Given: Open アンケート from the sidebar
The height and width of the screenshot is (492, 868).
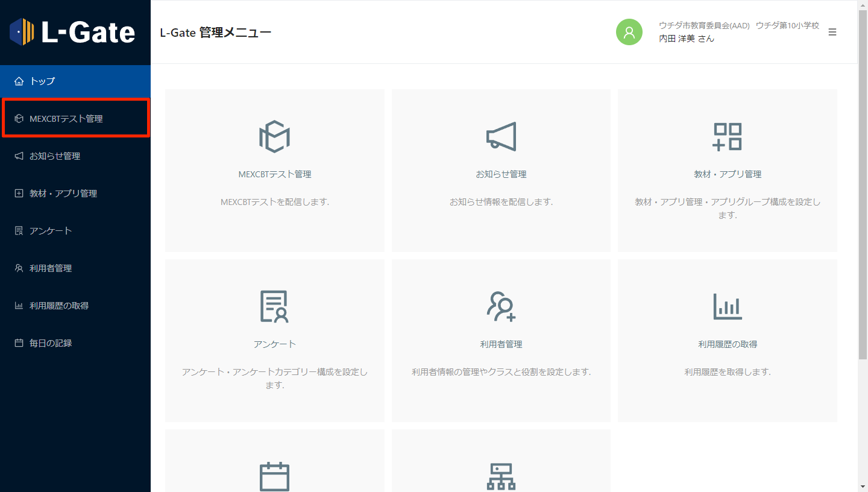Looking at the screenshot, I should [x=75, y=231].
